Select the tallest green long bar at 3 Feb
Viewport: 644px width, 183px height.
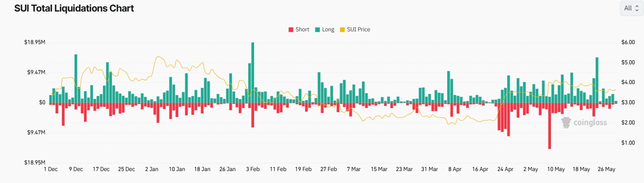pyautogui.click(x=252, y=72)
